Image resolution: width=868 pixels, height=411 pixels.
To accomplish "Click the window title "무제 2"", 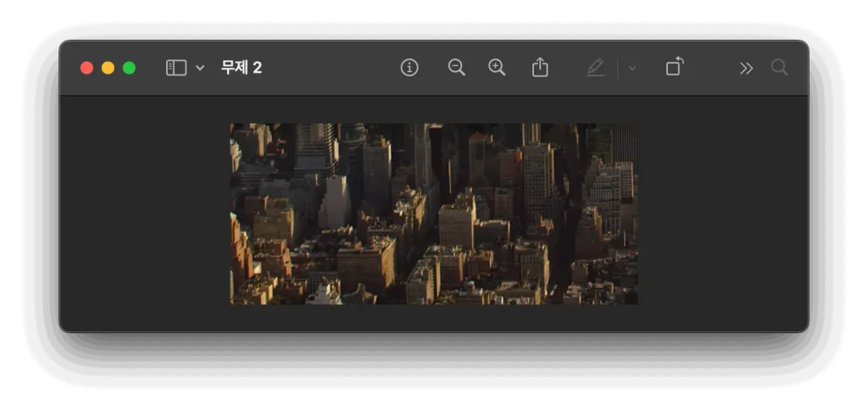I will 242,68.
